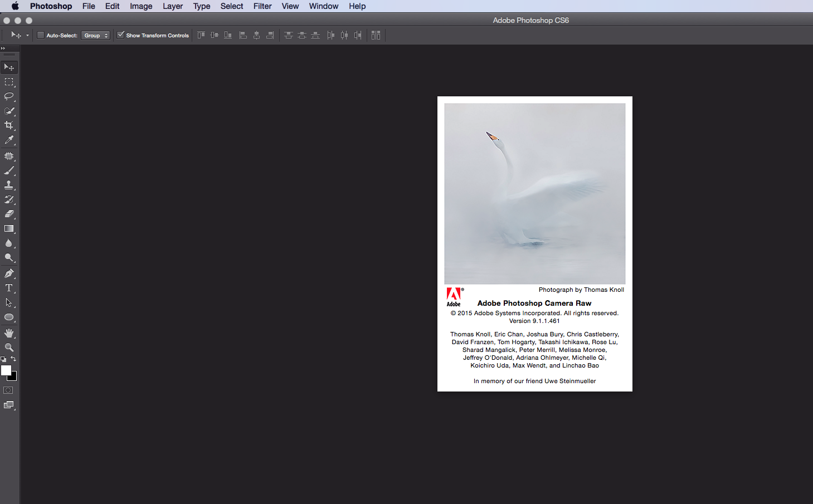Click Distribute right edges button
Viewport: 813px width, 504px height.
coord(358,35)
